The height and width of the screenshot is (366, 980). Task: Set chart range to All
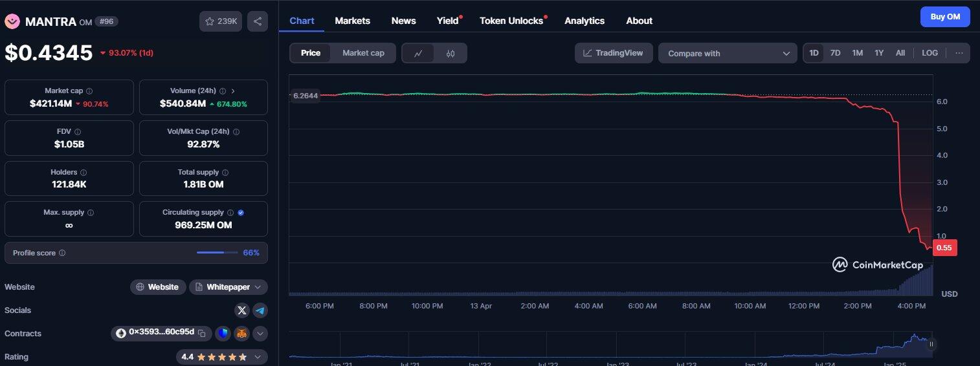point(900,53)
